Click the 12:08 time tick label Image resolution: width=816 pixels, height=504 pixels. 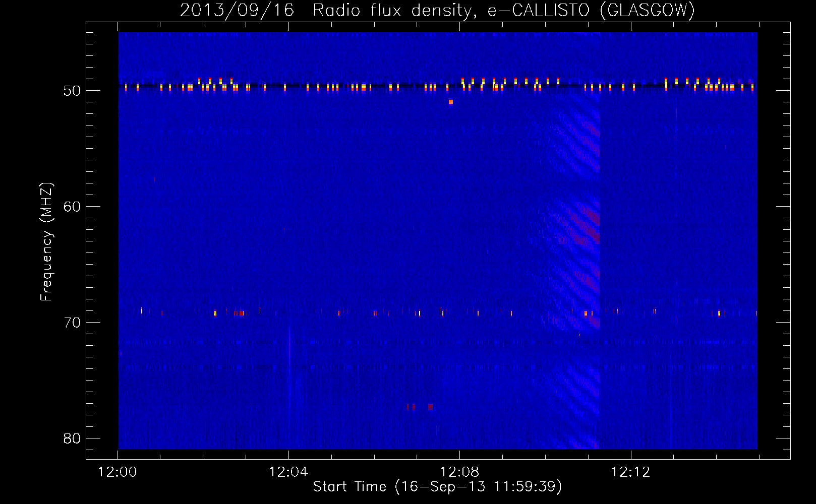click(x=460, y=472)
